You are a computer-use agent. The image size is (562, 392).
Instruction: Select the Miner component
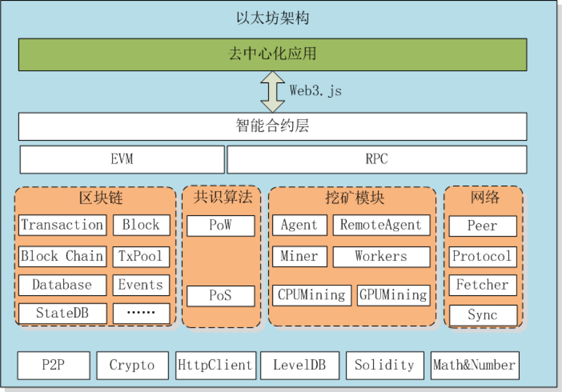coord(299,256)
